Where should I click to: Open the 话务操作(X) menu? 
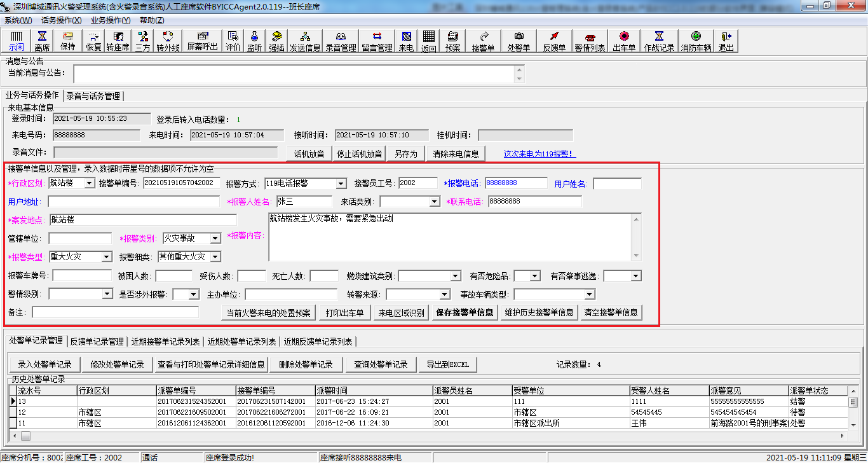(61, 20)
